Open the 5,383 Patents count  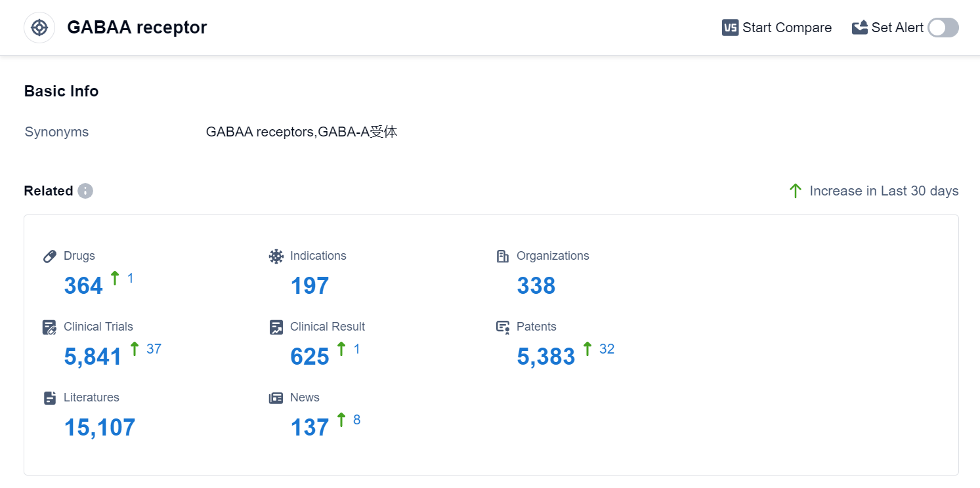545,357
